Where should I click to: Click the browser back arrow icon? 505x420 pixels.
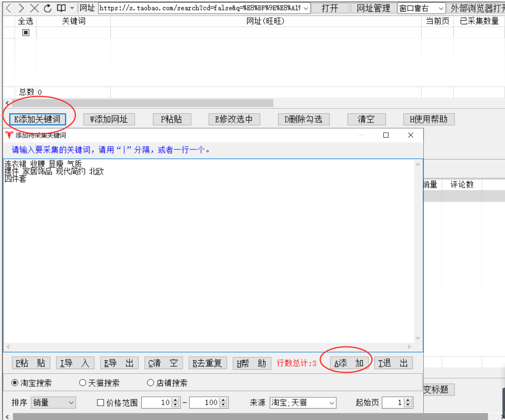[9, 8]
